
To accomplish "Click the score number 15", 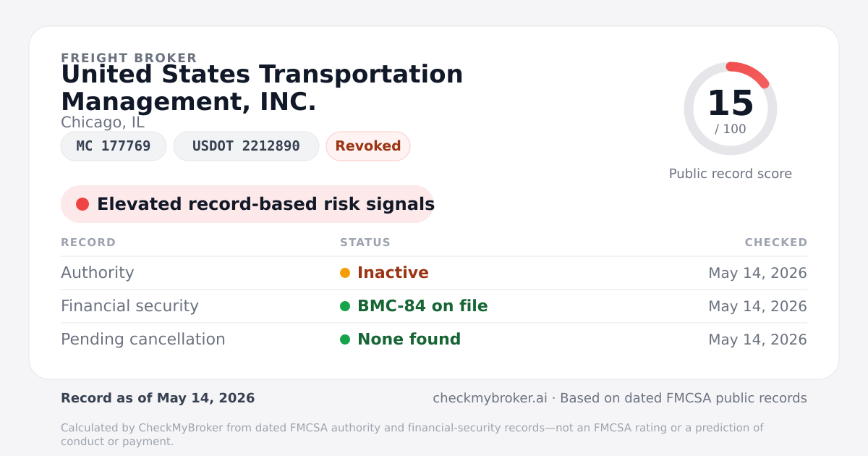I will (731, 104).
